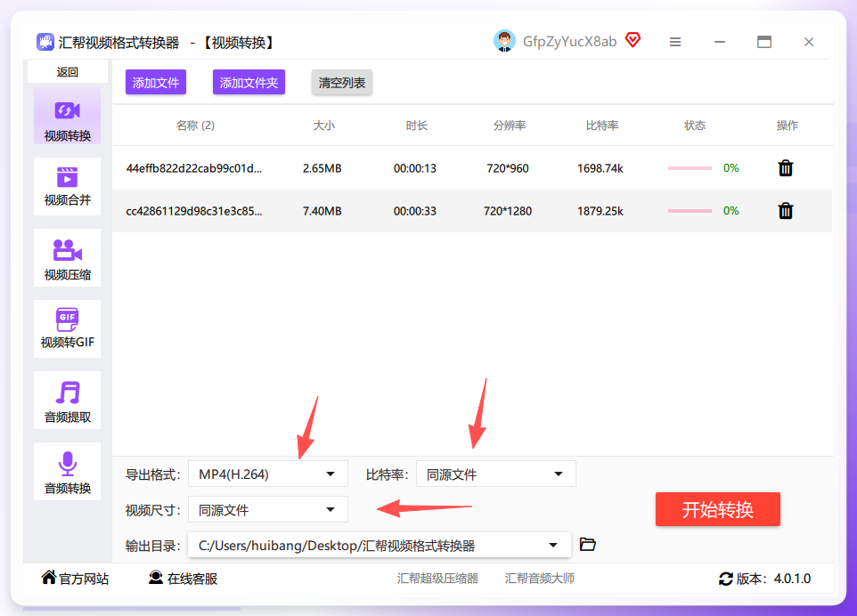Open the 在线客服 link
The width and height of the screenshot is (857, 616).
point(184,579)
